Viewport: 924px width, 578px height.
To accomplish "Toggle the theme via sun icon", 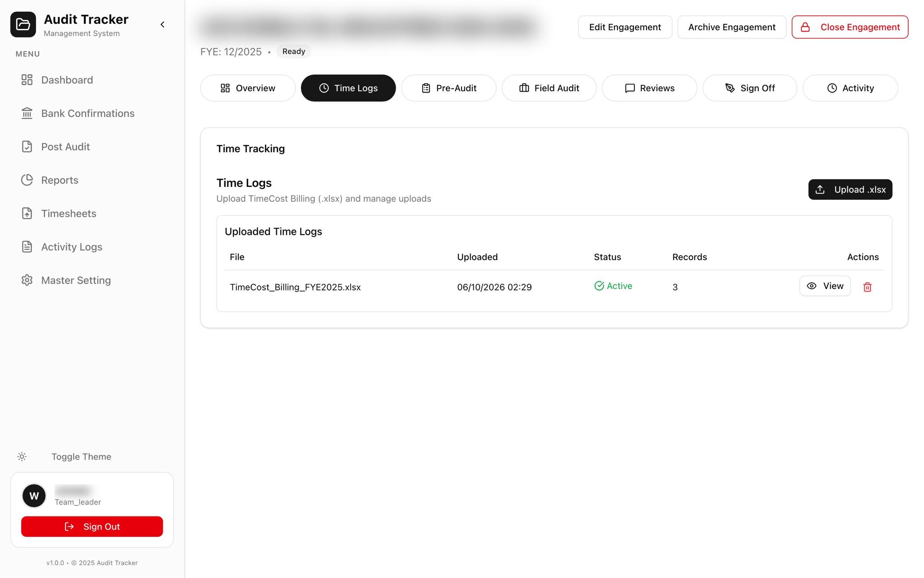I will pos(22,457).
